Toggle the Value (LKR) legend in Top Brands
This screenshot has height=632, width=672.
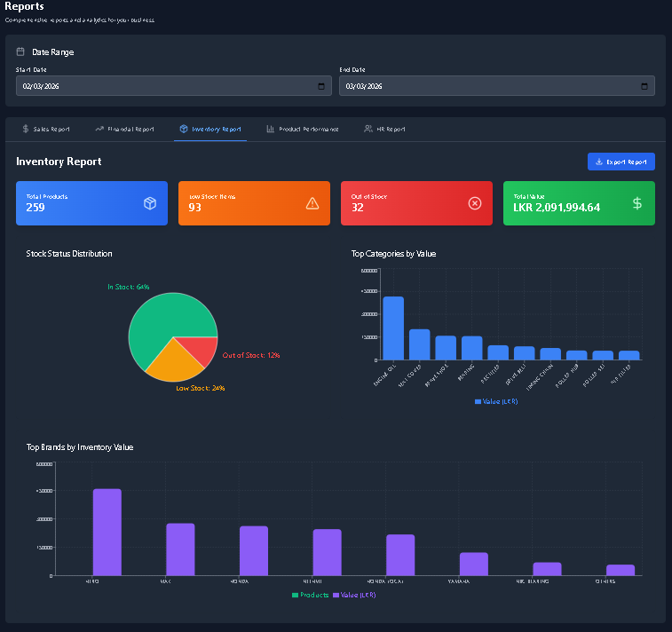[x=354, y=595]
